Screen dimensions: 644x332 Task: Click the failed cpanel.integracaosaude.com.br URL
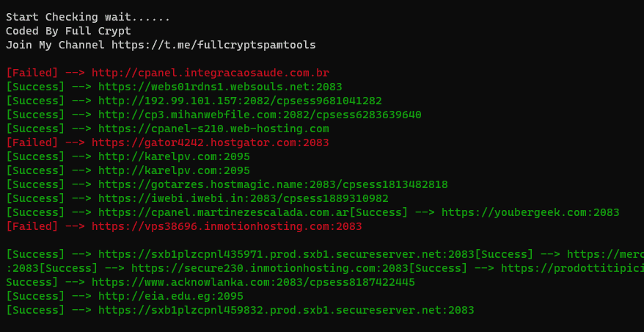(x=210, y=73)
